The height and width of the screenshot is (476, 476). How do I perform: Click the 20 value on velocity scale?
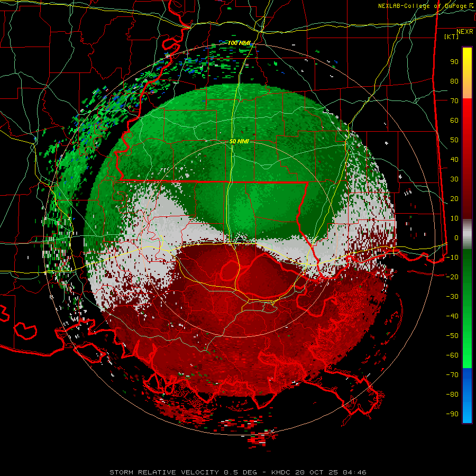[454, 199]
